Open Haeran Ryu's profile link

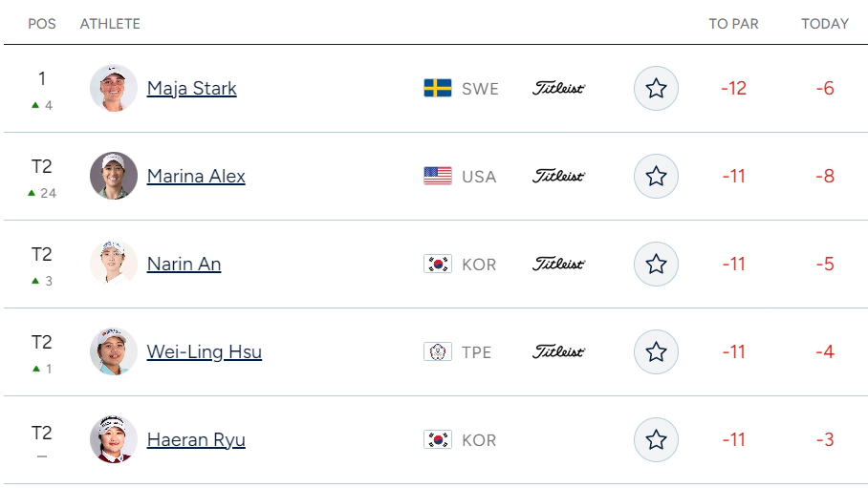click(196, 440)
